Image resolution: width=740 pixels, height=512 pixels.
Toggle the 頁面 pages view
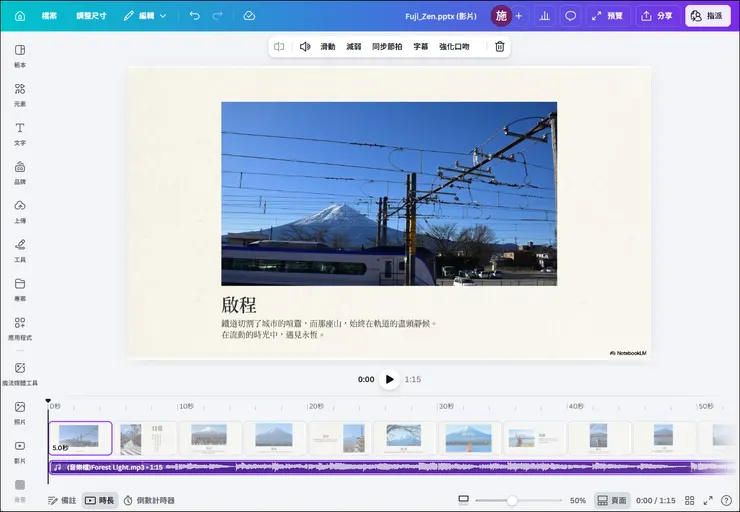point(612,500)
